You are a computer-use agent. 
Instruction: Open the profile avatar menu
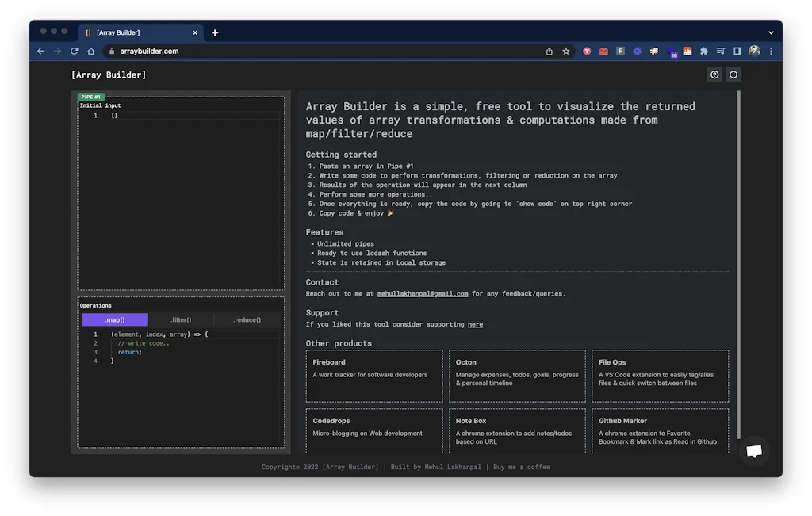(755, 51)
